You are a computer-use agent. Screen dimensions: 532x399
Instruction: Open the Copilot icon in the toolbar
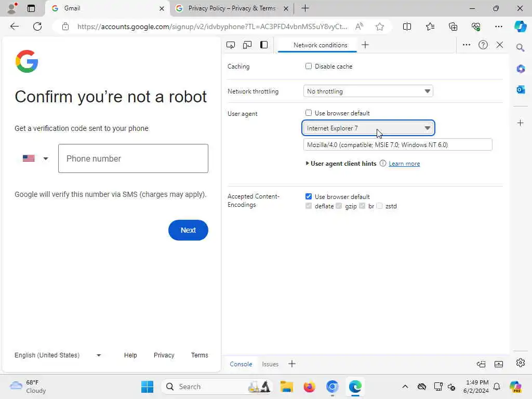[x=520, y=26]
